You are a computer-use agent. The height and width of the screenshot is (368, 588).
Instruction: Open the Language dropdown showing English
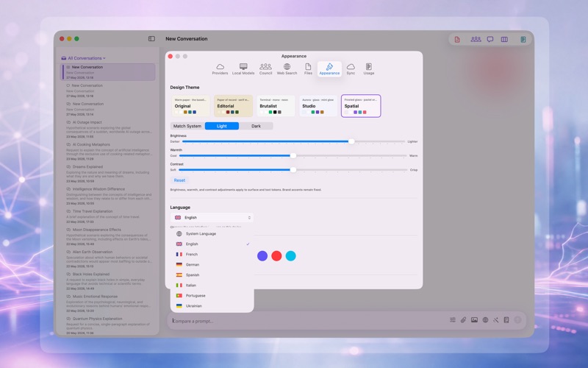(212, 217)
